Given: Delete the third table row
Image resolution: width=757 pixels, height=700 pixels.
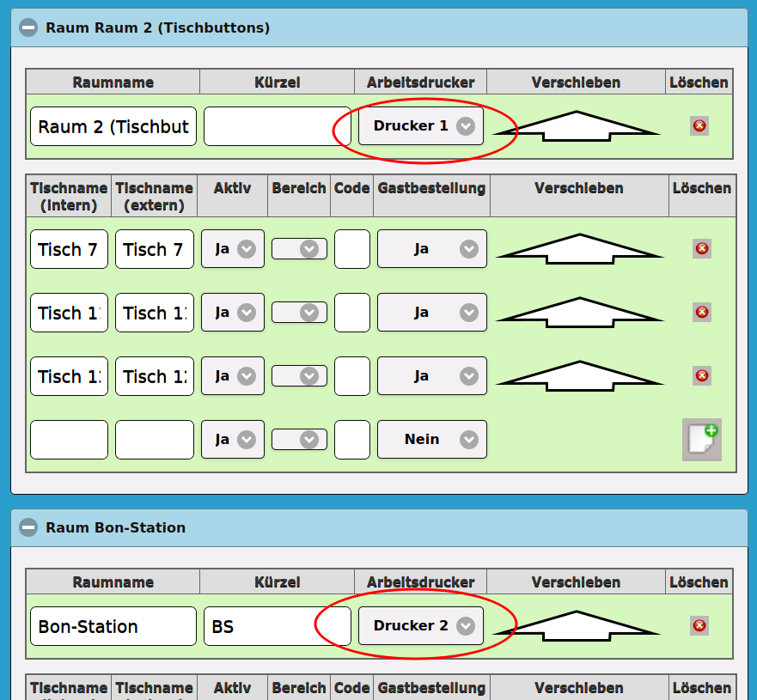Looking at the screenshot, I should [x=702, y=376].
